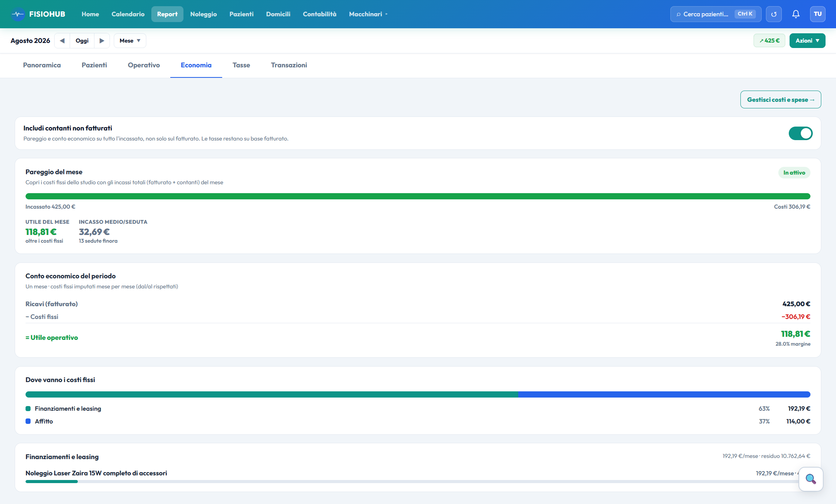836x504 pixels.
Task: Expand the Macchinari menu
Action: point(368,14)
